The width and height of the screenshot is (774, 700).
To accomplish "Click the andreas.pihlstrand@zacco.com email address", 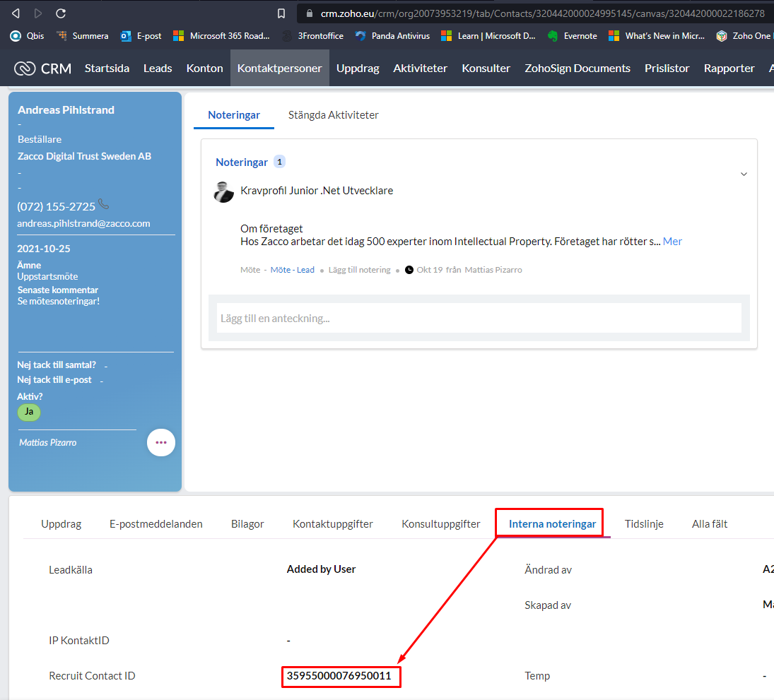I will 83,223.
